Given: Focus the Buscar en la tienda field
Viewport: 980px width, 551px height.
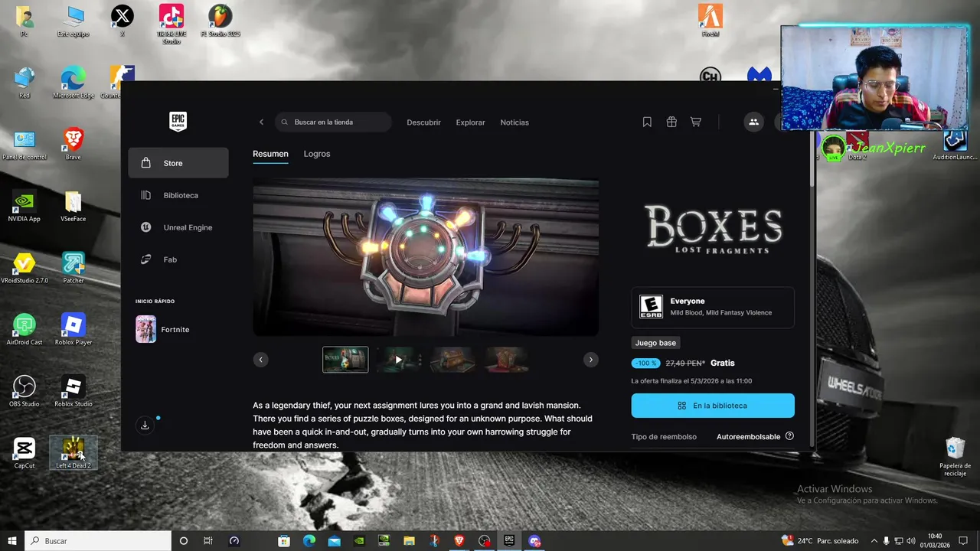Looking at the screenshot, I should click(334, 122).
